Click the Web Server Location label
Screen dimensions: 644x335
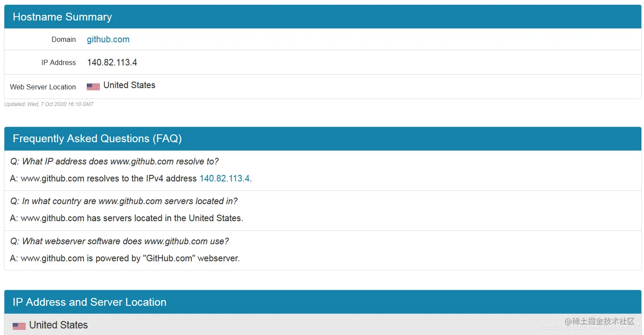tap(43, 87)
